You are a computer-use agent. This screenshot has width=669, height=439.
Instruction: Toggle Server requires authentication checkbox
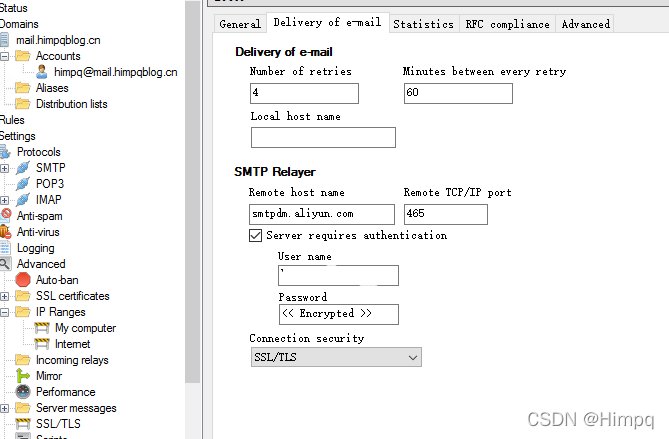[255, 235]
